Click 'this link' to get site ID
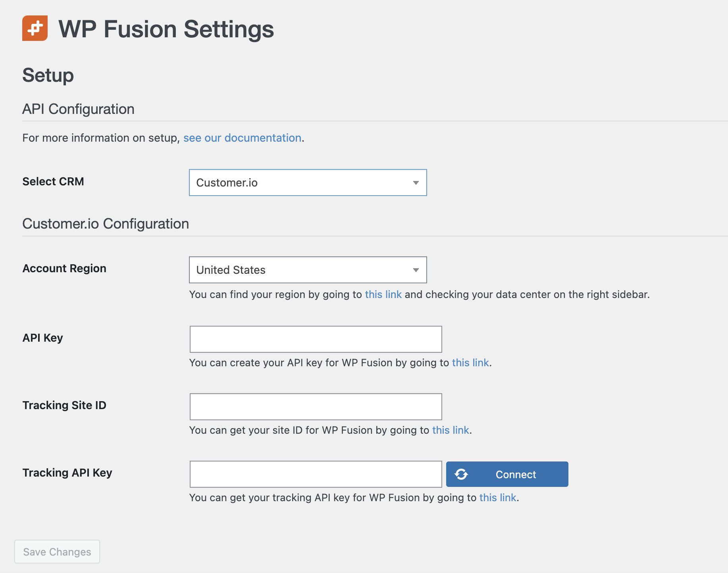This screenshot has width=728, height=573. tap(451, 430)
